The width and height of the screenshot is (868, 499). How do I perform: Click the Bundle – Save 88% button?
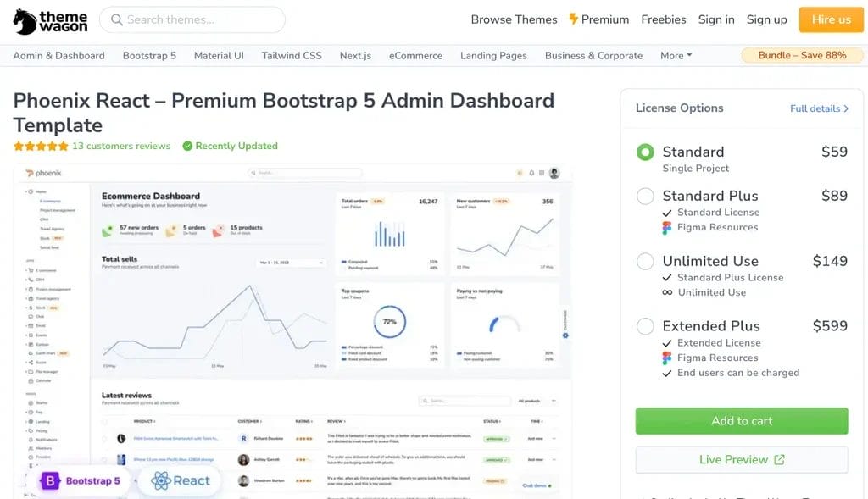pyautogui.click(x=802, y=55)
